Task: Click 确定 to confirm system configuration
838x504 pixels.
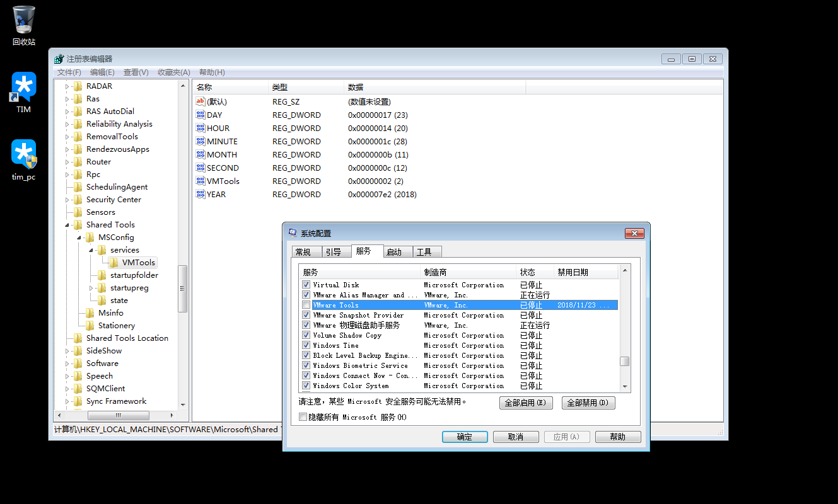Action: (465, 436)
